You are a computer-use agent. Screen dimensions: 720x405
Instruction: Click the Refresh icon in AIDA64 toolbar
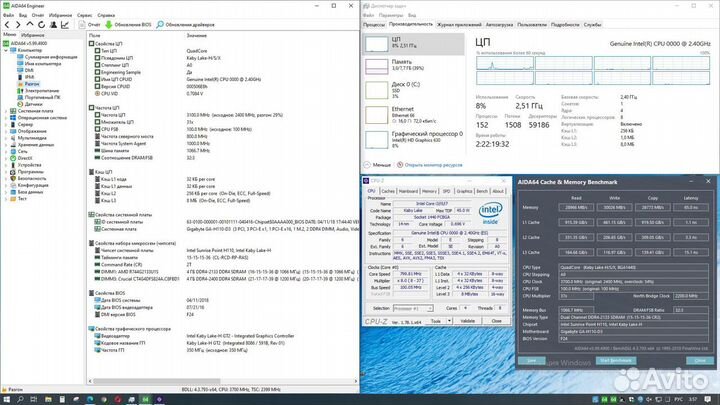click(x=43, y=26)
